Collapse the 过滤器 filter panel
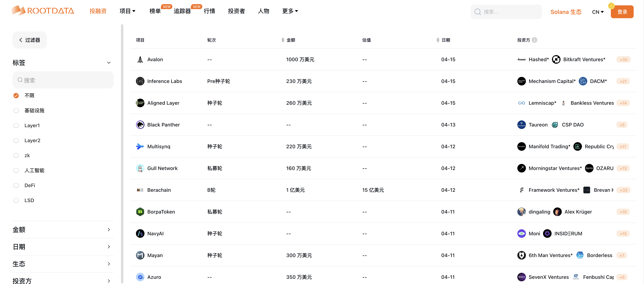Image resolution: width=644 pixels, height=284 pixels. pyautogui.click(x=29, y=40)
